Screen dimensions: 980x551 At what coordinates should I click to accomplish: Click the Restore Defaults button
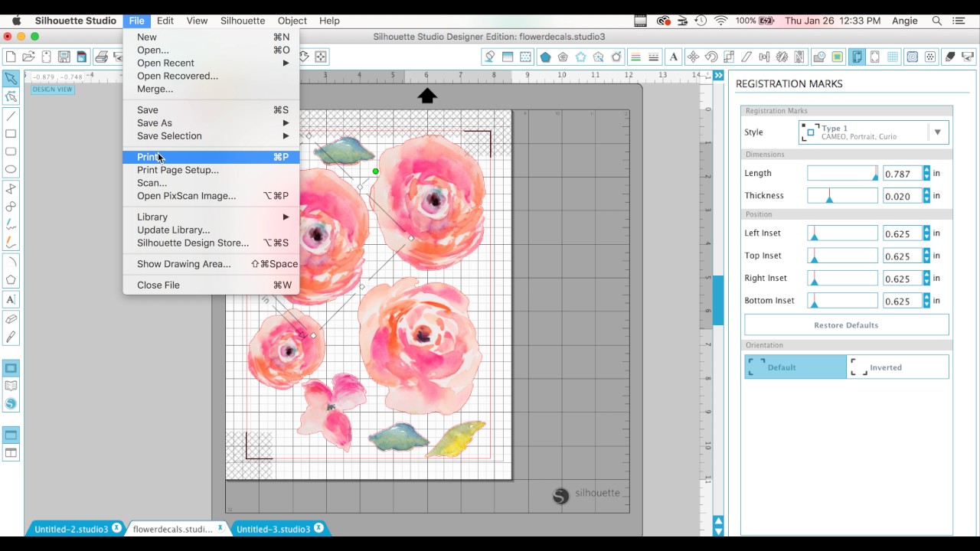point(846,324)
